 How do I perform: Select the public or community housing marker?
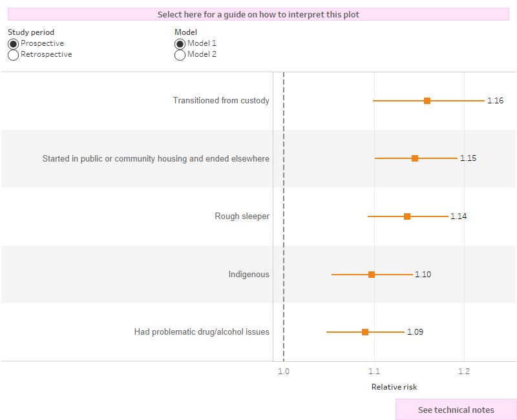pos(416,158)
